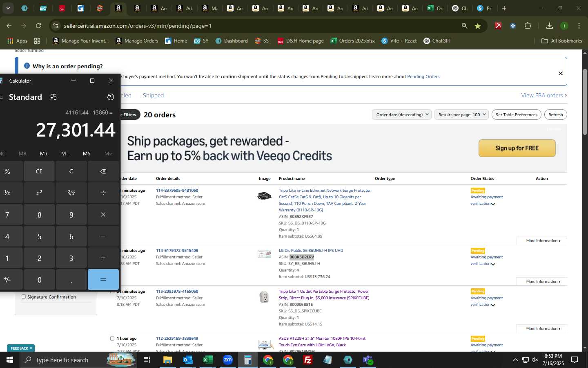Click the M- memory subtract key

point(65,154)
